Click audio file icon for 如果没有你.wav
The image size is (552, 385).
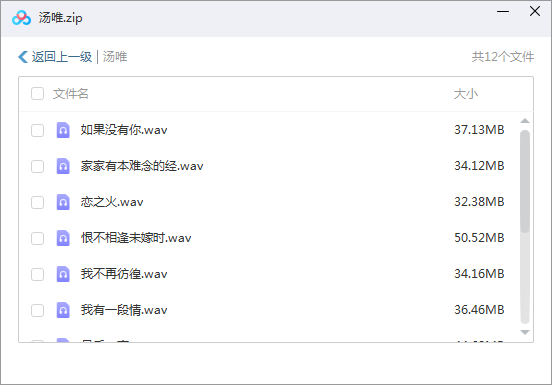(x=63, y=130)
